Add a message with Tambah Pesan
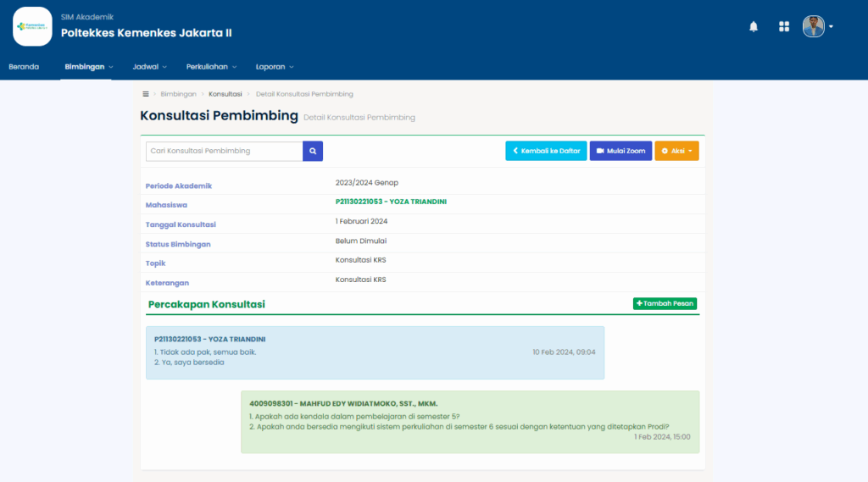Image resolution: width=868 pixels, height=482 pixels. 665,303
